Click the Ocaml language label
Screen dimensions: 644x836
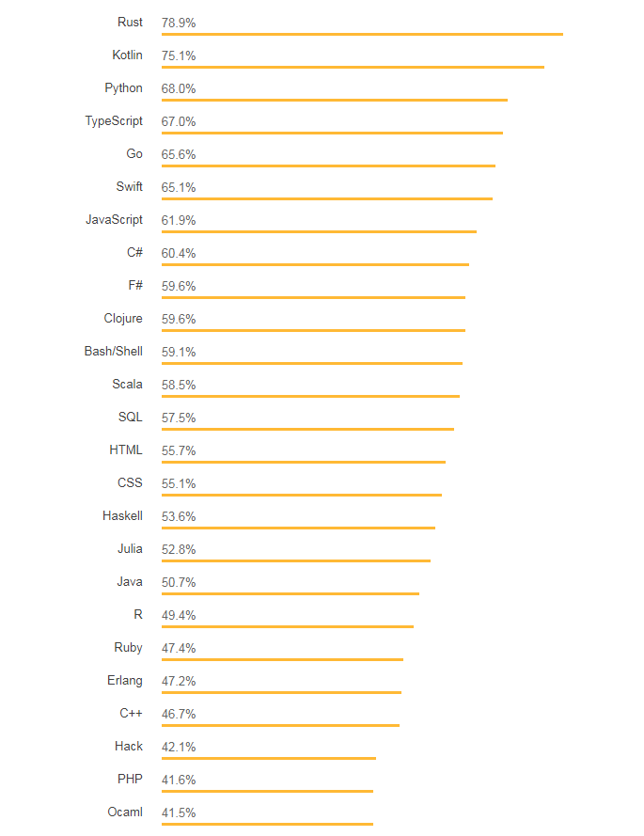pyautogui.click(x=124, y=812)
